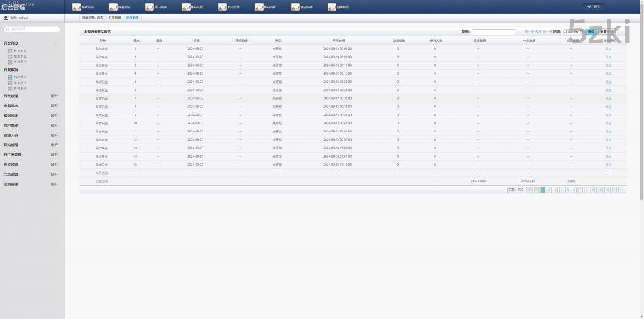
Task: Collapse the 开奖预设 sidebar section
Action: tap(56, 44)
